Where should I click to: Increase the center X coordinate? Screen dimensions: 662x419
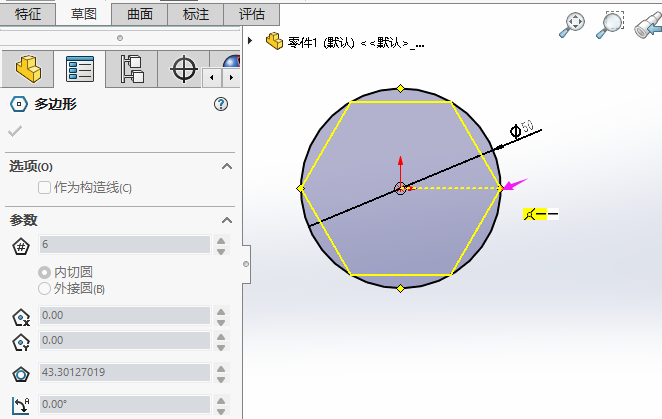coord(221,312)
